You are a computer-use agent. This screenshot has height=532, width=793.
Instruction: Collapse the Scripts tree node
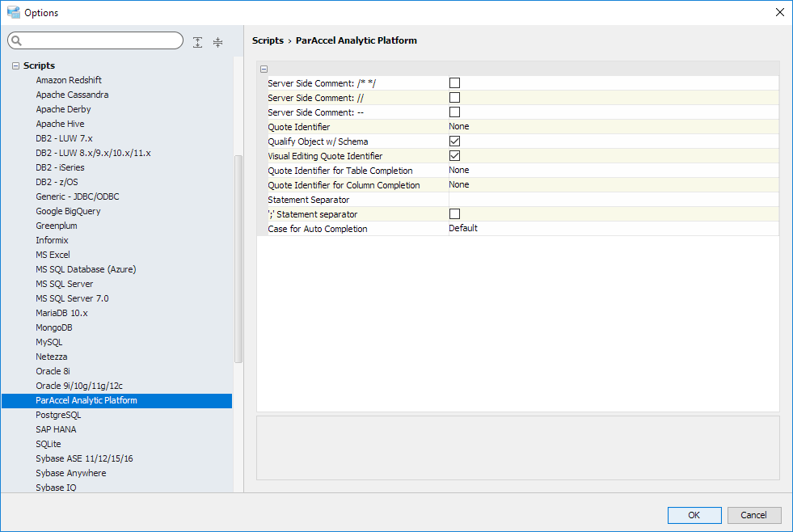(15, 65)
